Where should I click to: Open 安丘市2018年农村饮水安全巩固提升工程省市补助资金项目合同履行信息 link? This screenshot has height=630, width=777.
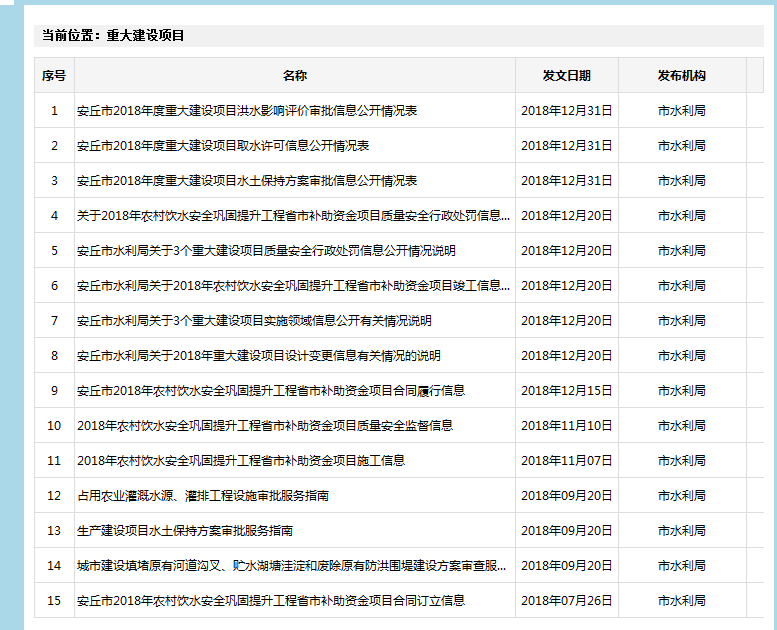coord(271,391)
